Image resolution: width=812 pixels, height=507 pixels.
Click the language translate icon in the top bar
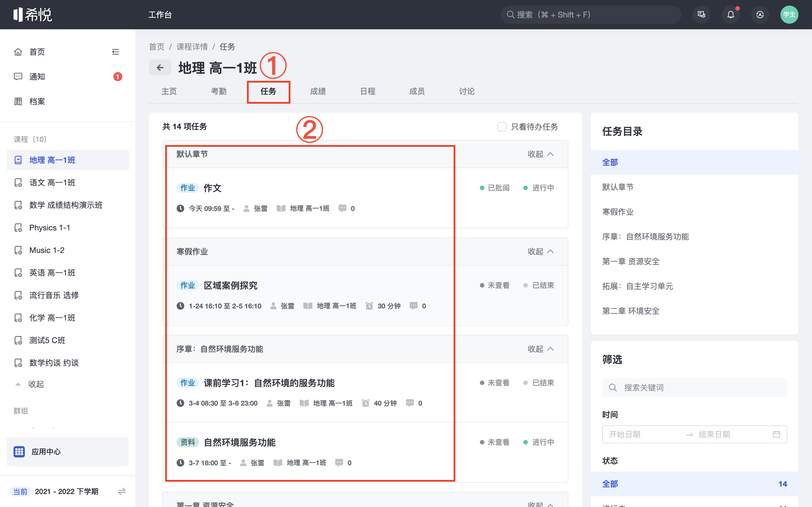(760, 15)
